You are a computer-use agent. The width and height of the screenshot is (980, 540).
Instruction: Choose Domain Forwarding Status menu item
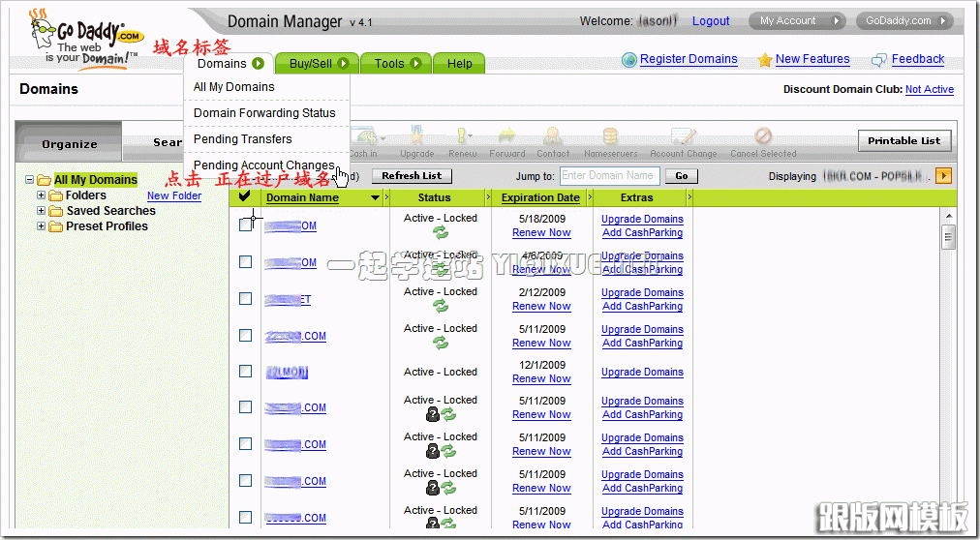point(264,113)
